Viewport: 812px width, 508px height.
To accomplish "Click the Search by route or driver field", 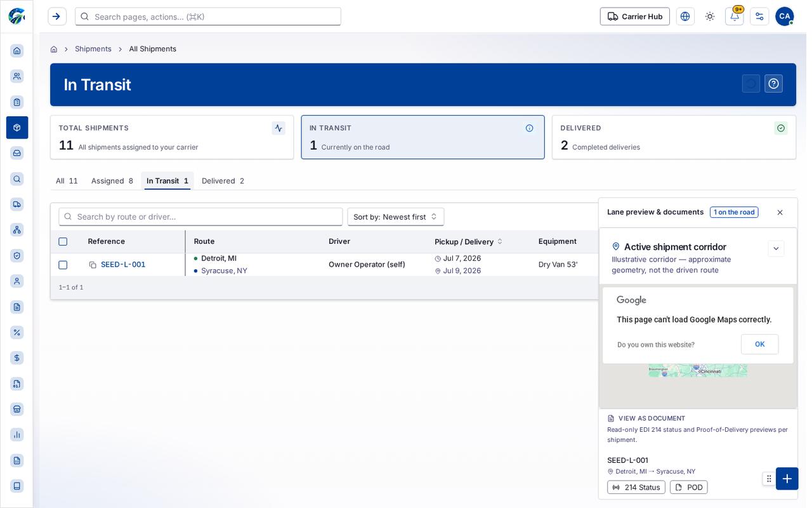I will pos(200,217).
